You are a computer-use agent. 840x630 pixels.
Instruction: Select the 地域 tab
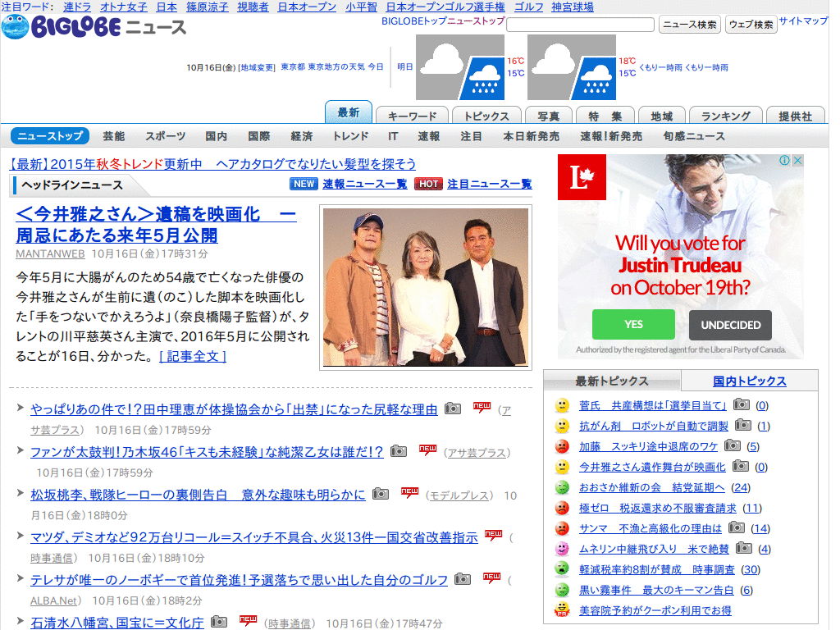coord(662,116)
